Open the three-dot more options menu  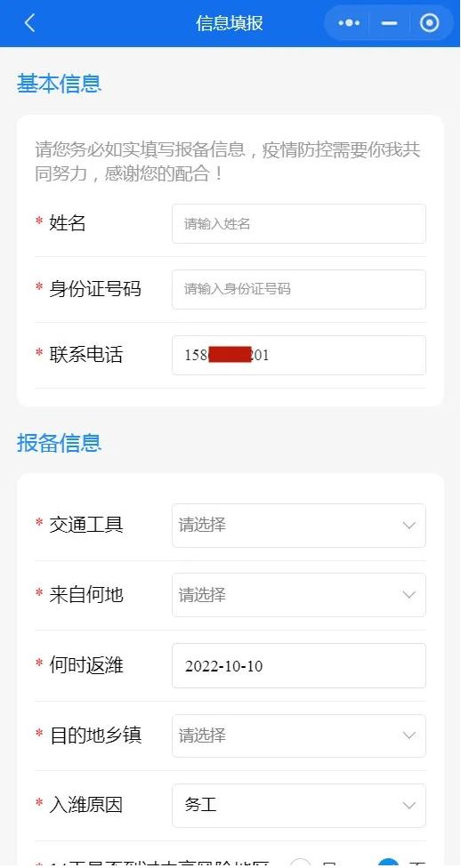(349, 23)
